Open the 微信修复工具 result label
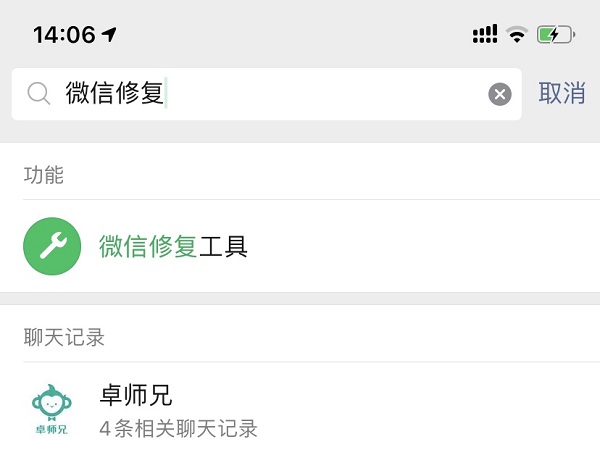 pos(173,246)
